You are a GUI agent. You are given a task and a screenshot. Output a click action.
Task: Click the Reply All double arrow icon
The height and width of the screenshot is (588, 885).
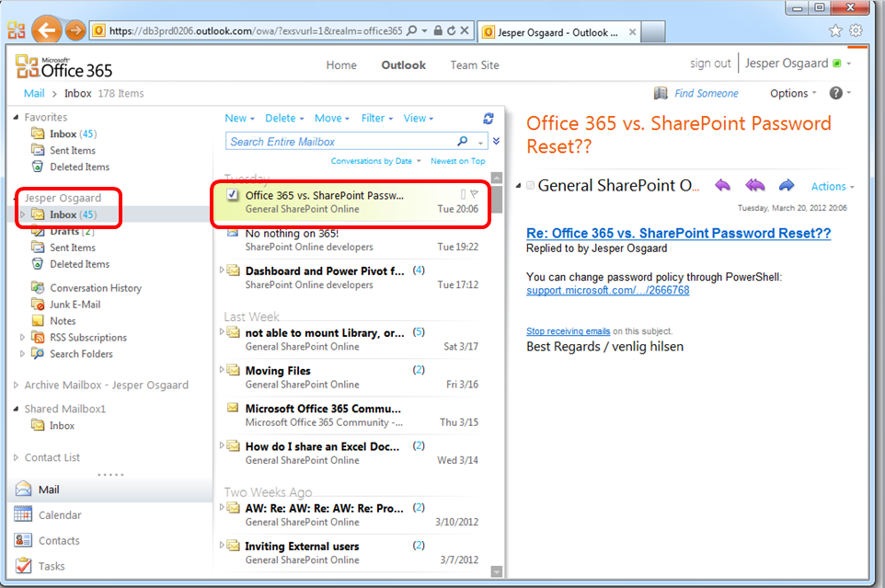(x=754, y=185)
